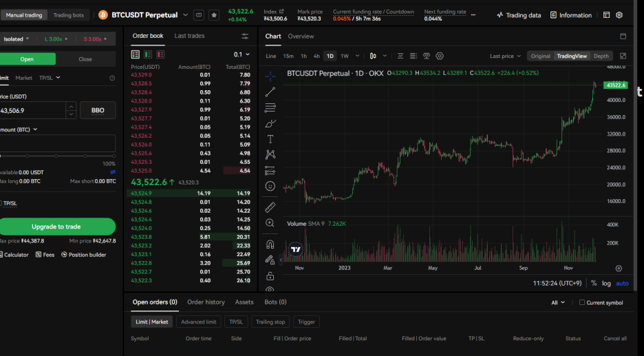
Task: Expand the BTCUSDT Perpetual pair selector
Action: pyautogui.click(x=185, y=15)
